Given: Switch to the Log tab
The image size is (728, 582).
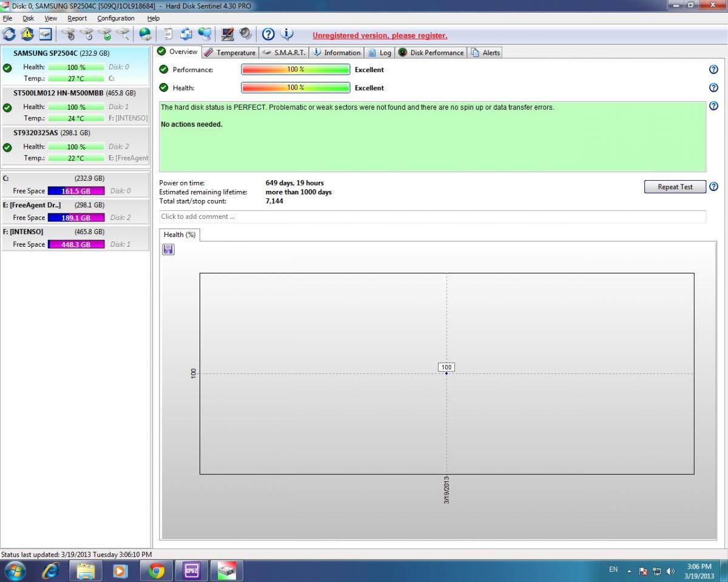Looking at the screenshot, I should pyautogui.click(x=379, y=53).
